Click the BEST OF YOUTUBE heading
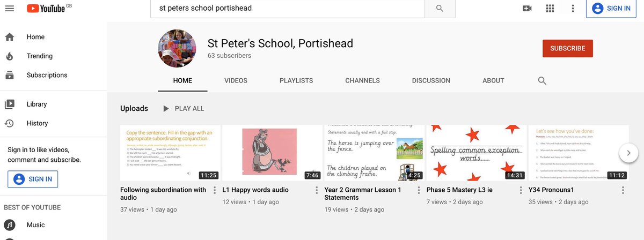 pos(32,207)
